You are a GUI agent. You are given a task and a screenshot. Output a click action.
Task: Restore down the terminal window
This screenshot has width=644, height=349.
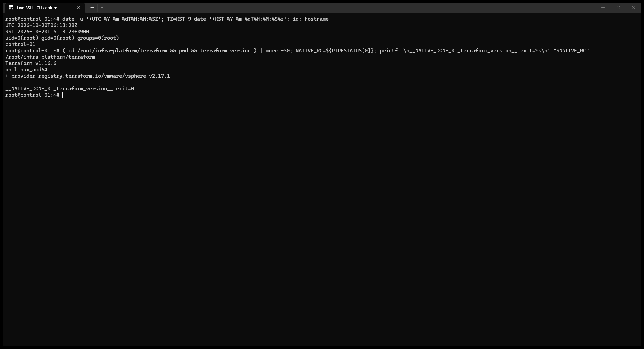pos(618,8)
